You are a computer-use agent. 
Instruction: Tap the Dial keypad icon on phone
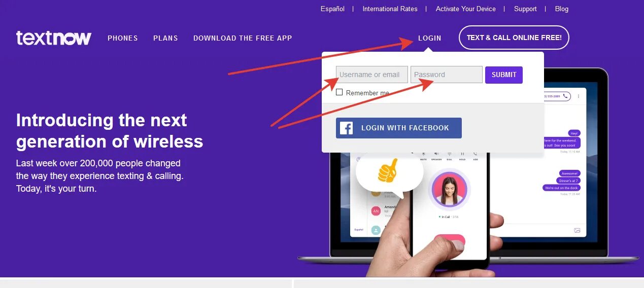[x=450, y=155]
